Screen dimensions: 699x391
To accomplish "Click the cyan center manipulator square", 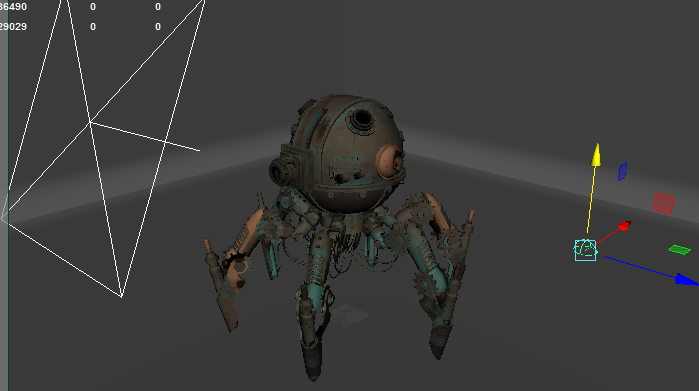I will pos(585,250).
